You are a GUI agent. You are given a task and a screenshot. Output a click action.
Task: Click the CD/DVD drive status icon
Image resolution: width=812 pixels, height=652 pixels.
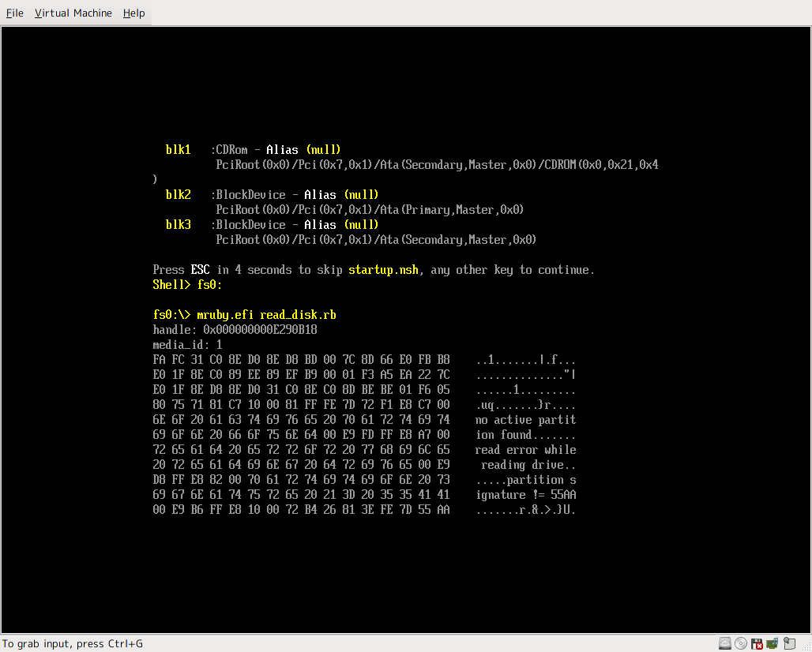(740, 643)
